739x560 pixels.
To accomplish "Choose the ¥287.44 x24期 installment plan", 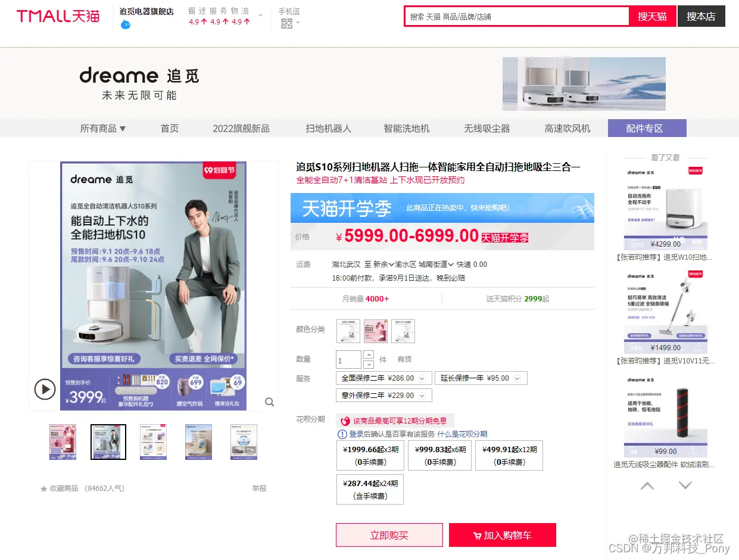I will 370,489.
